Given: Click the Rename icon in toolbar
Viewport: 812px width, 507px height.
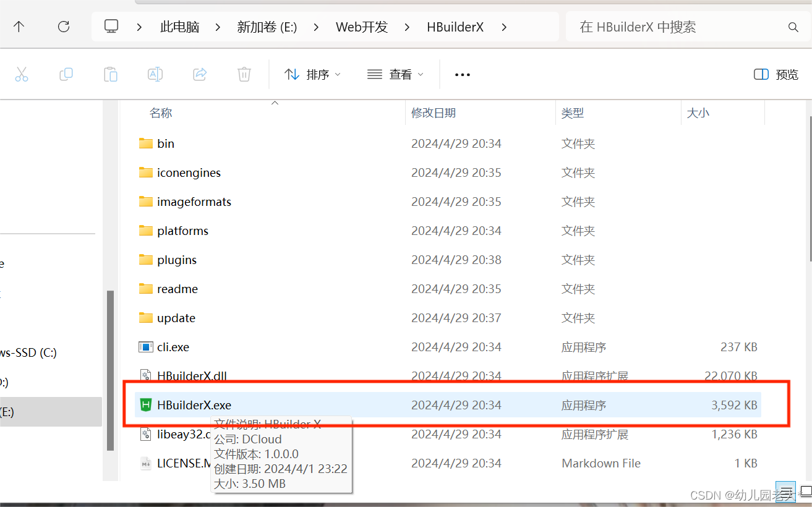Looking at the screenshot, I should [155, 75].
